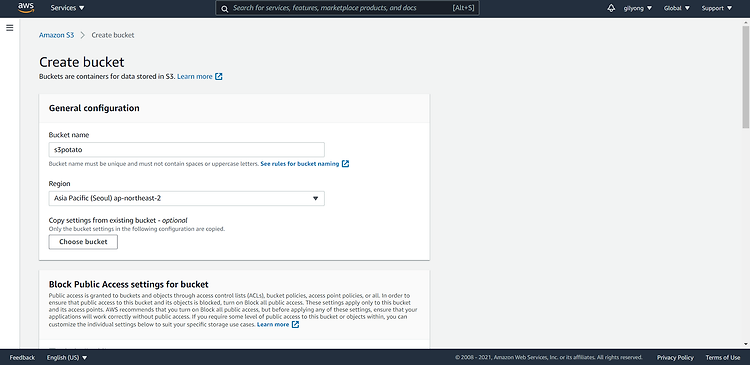Click external link icon after bucket naming rules

[345, 164]
